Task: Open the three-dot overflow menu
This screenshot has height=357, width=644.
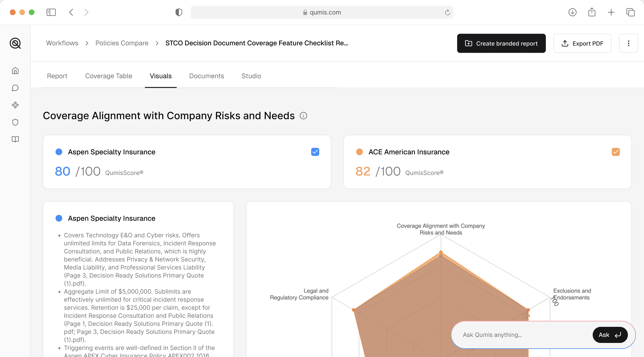Action: click(x=628, y=43)
